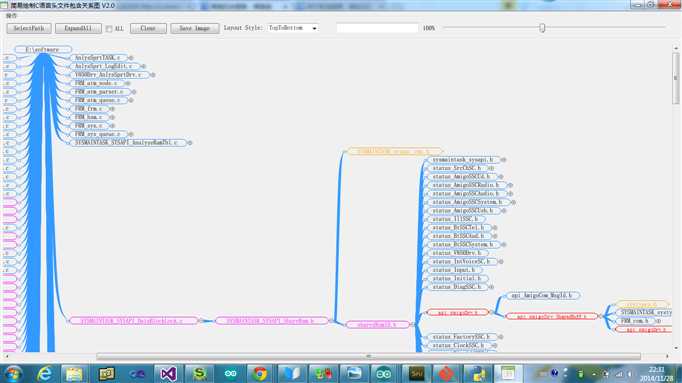Select the E:\software root node

(x=43, y=50)
